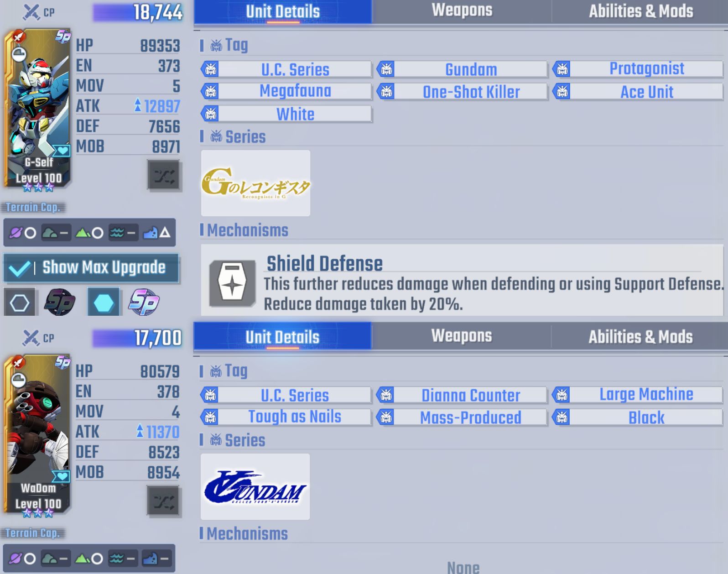Click the MOB value 8954
728x574 pixels.
point(163,472)
